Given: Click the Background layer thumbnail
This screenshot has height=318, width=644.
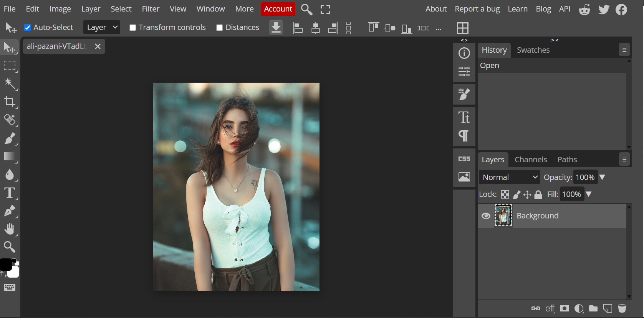Looking at the screenshot, I should [503, 215].
